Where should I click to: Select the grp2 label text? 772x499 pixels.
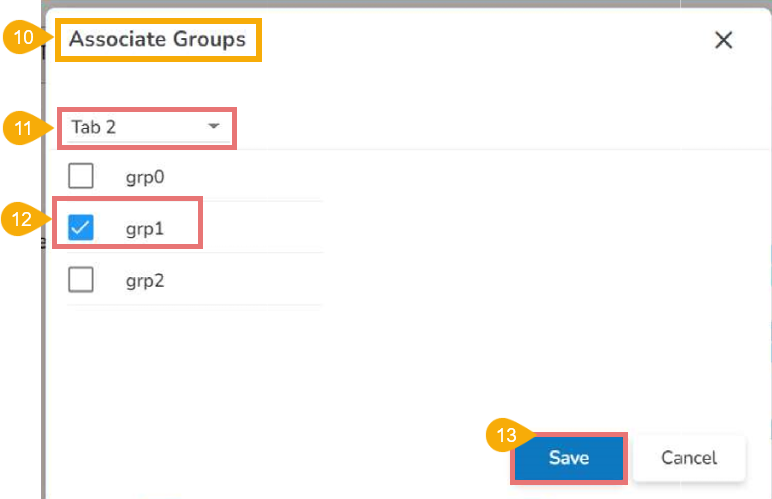tap(145, 281)
